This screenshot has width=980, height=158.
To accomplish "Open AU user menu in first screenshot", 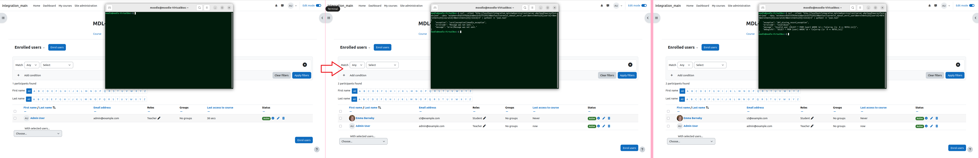I will 292,6.
